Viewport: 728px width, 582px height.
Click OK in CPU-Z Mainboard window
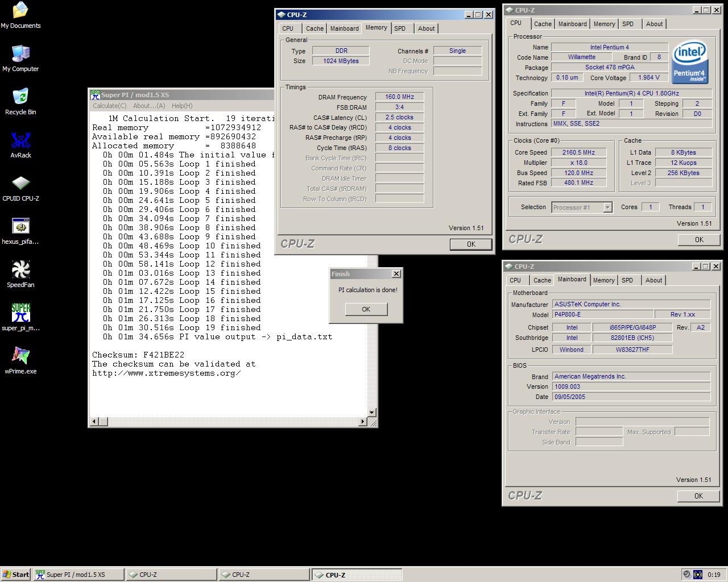pos(698,496)
